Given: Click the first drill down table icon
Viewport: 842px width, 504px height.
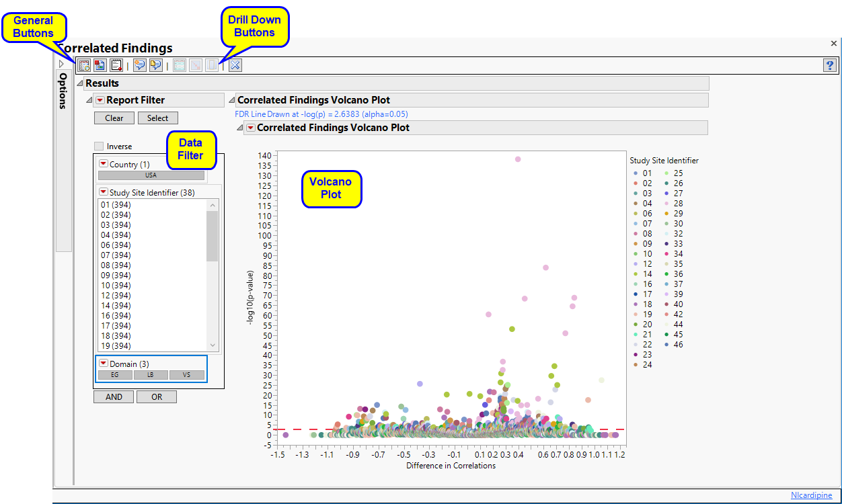Looking at the screenshot, I should point(180,65).
